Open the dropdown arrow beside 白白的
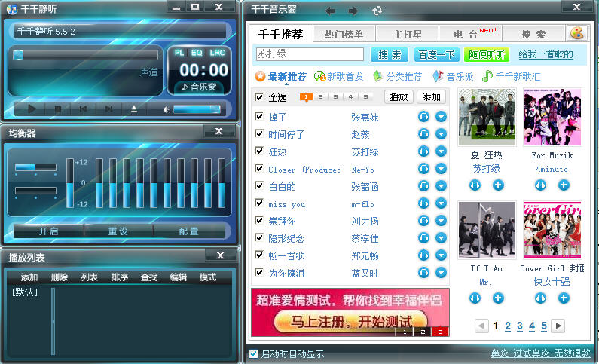The image size is (599, 364). (442, 186)
